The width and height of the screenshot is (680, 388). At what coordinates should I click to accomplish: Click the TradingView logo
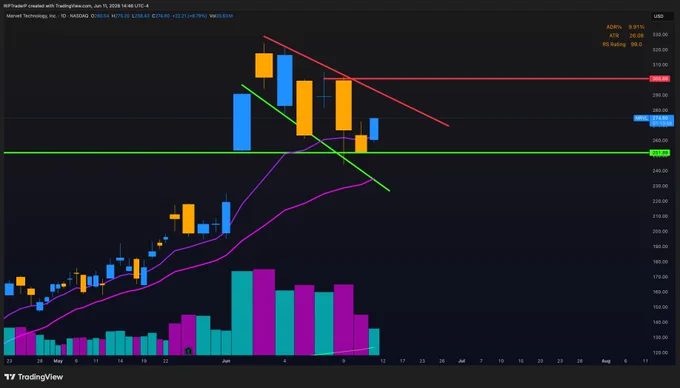pos(34,377)
